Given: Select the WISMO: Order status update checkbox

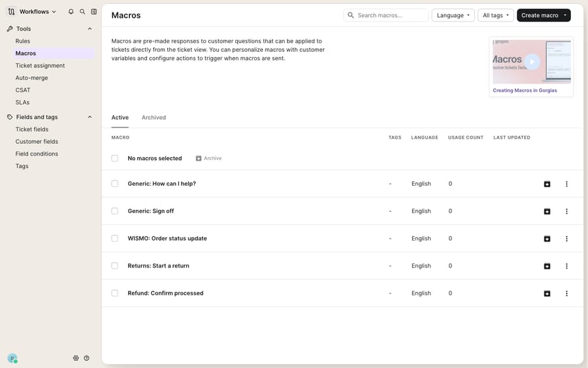Looking at the screenshot, I should click(x=115, y=239).
